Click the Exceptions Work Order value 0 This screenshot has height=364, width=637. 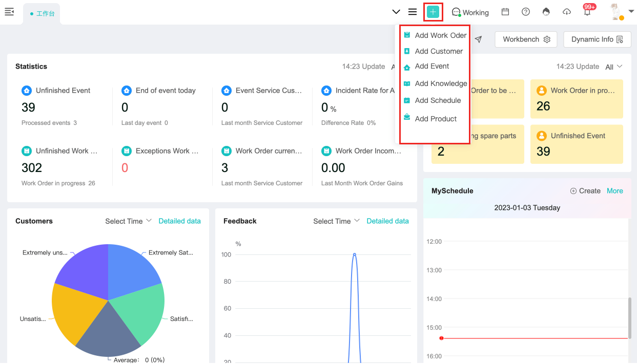(x=125, y=168)
